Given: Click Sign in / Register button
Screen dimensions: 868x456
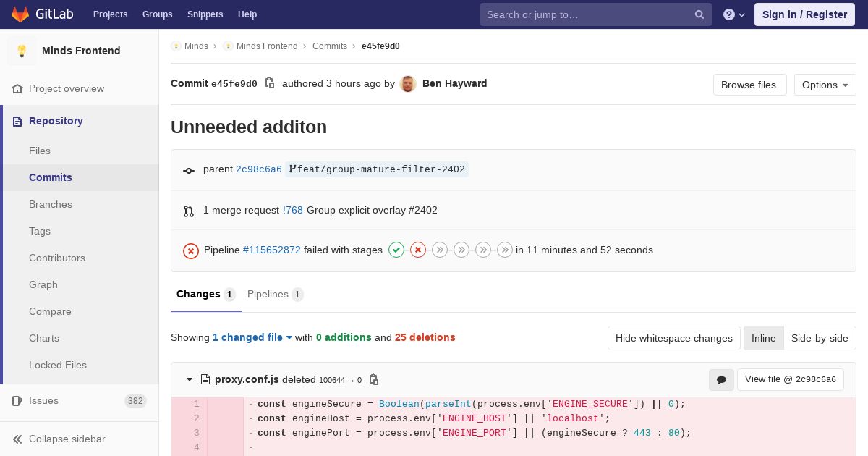Looking at the screenshot, I should click(804, 14).
